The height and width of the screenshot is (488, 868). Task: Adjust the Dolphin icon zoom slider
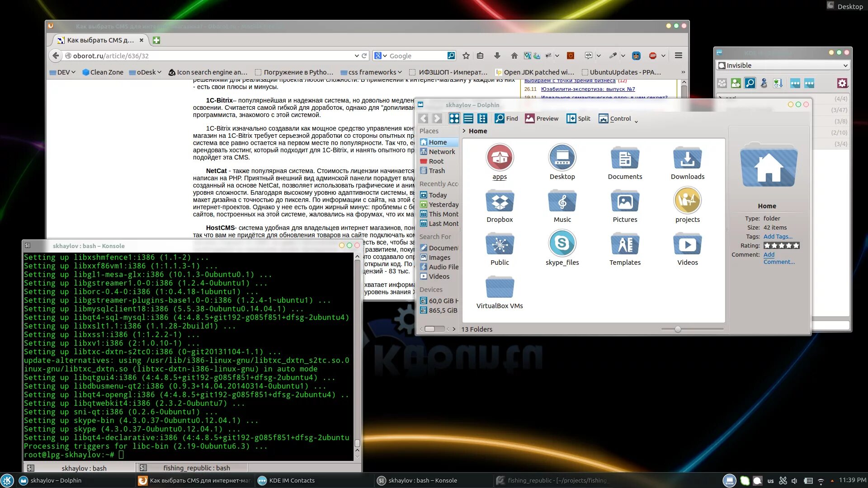coord(678,329)
